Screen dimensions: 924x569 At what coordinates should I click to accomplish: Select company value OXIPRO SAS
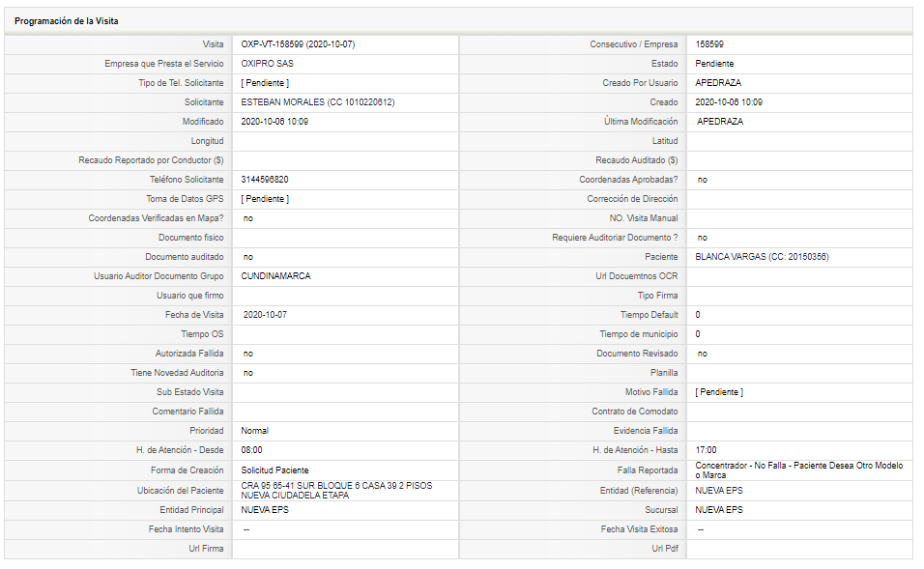click(267, 64)
